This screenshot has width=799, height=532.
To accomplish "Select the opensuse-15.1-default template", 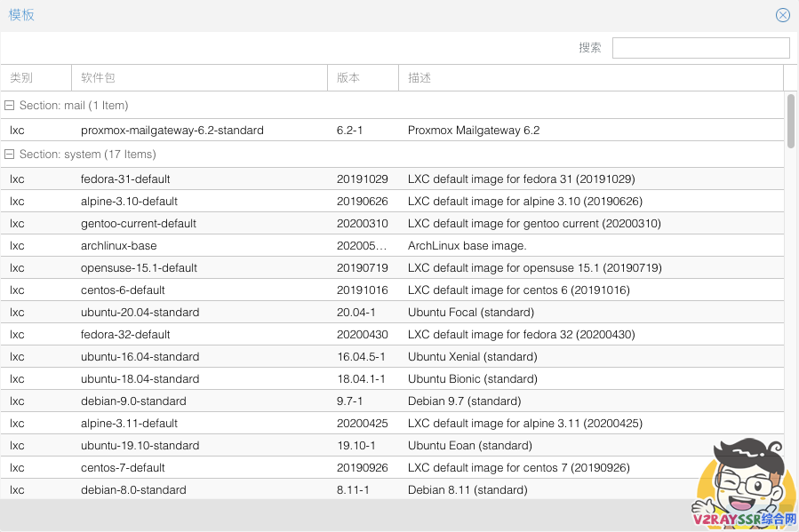I will pos(139,268).
